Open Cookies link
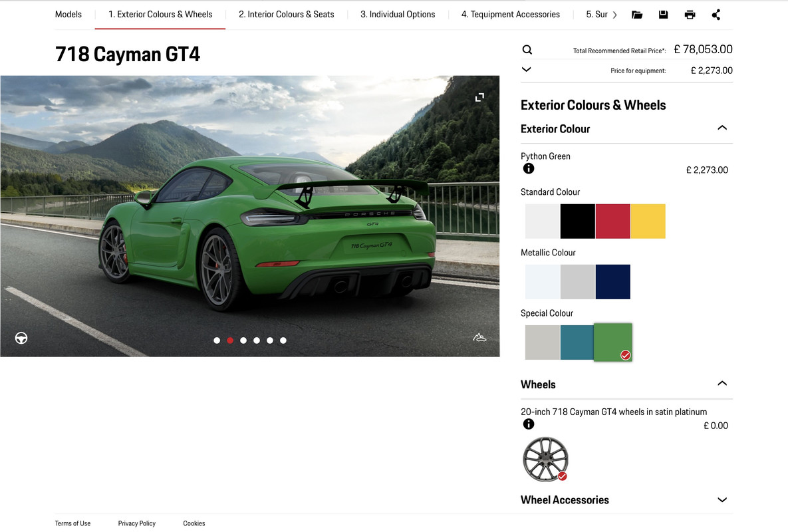The image size is (788, 532). click(x=194, y=523)
